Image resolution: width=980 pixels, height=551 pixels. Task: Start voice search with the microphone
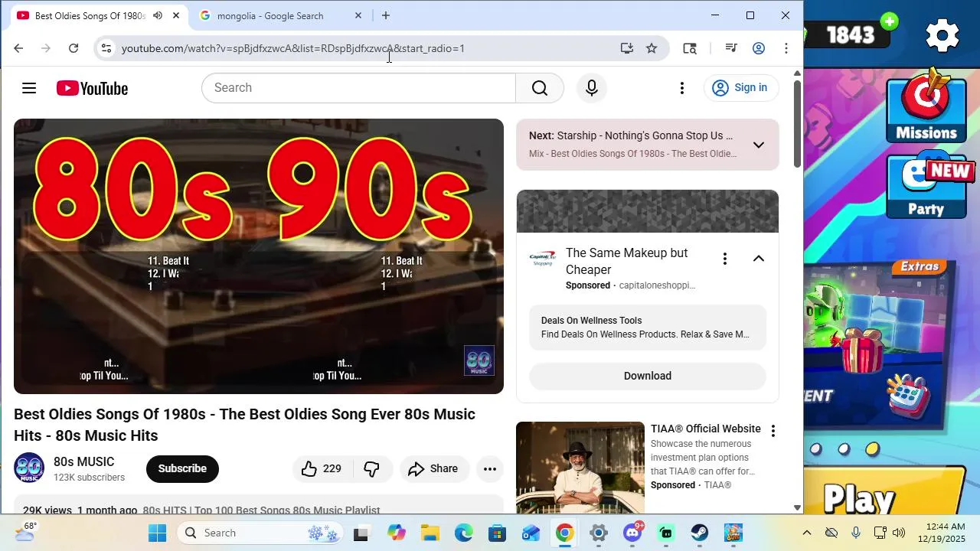click(591, 88)
